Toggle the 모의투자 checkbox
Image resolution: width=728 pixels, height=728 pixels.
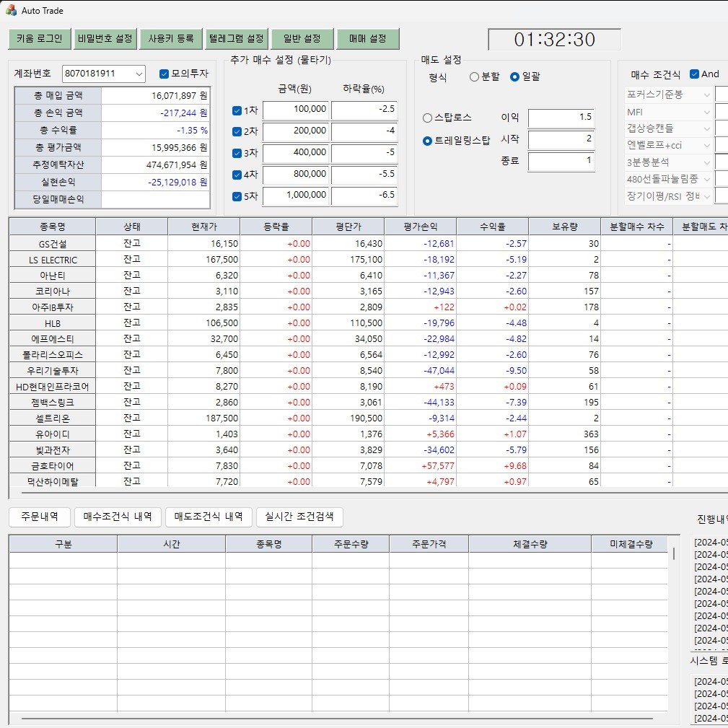coord(165,74)
